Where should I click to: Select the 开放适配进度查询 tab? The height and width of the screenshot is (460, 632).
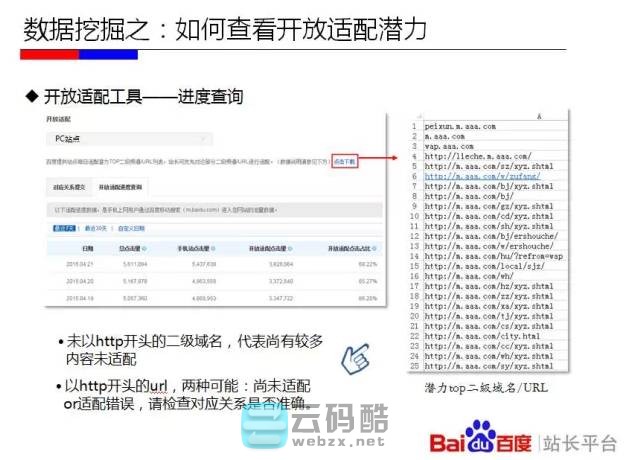120,187
